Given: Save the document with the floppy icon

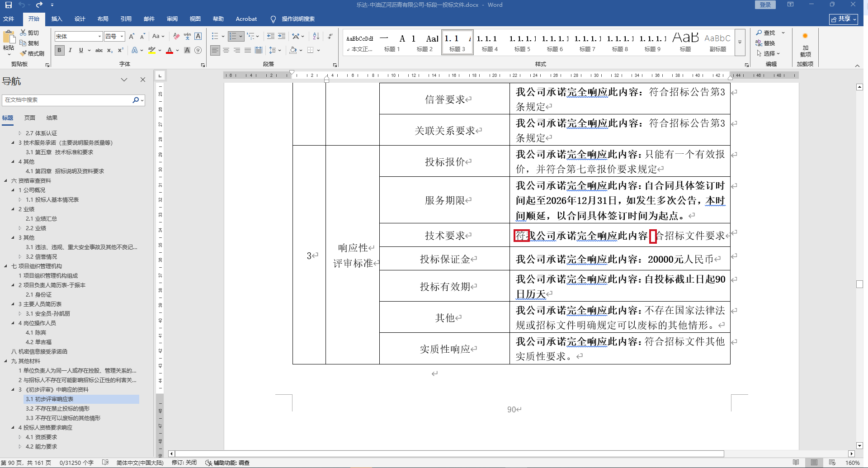Looking at the screenshot, I should (x=9, y=5).
